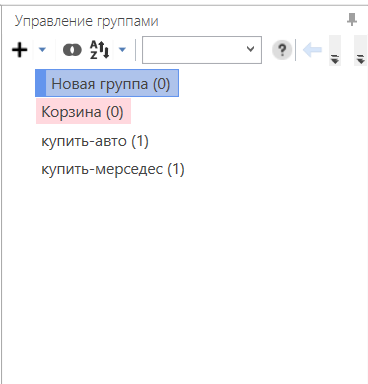Open the rightmost toolbar overflow chevron

[x=360, y=50]
